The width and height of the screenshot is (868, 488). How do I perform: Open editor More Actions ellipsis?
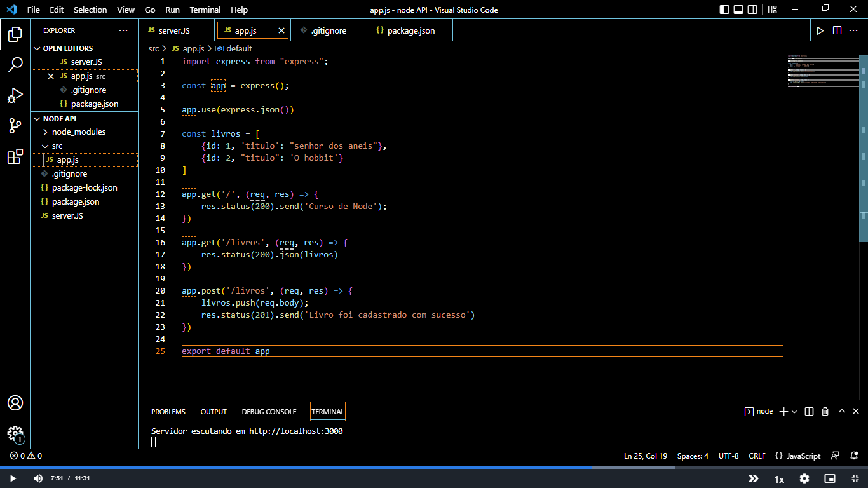click(854, 30)
